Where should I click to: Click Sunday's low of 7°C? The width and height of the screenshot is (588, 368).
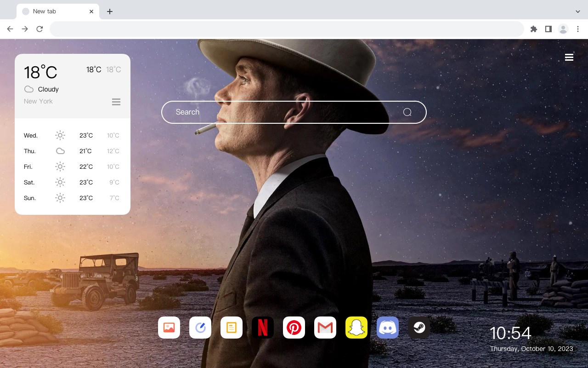[x=114, y=198]
